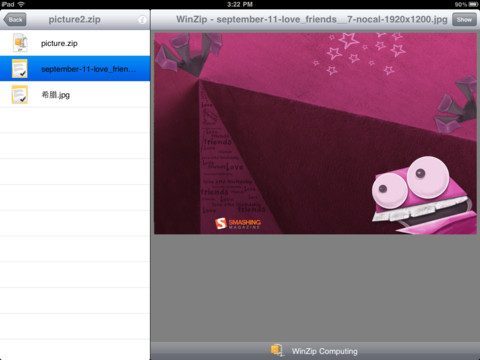The height and width of the screenshot is (360, 480).
Task: Tap the Wi-Fi status icon
Action: coord(21,4)
